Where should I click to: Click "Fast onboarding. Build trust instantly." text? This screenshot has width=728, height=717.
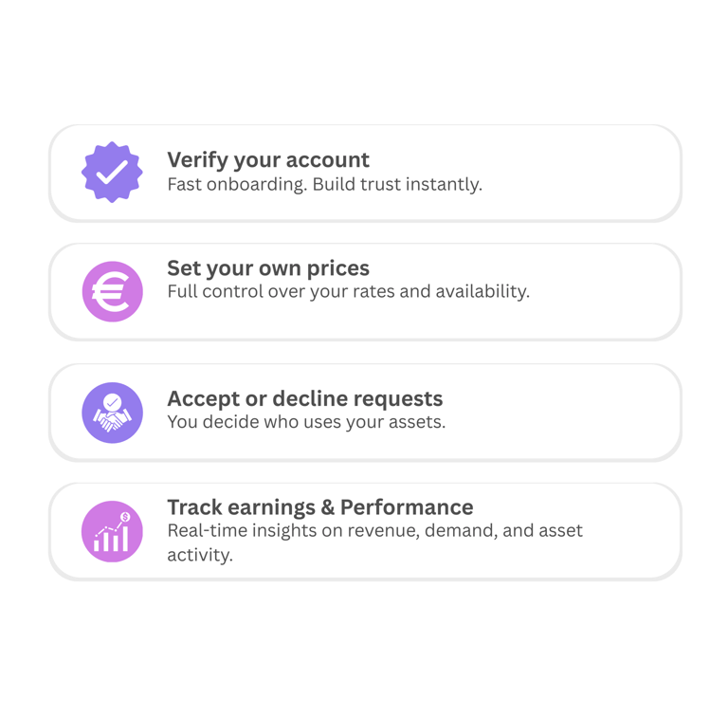pyautogui.click(x=324, y=184)
